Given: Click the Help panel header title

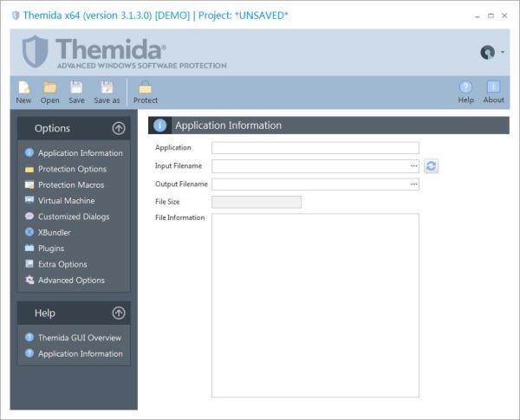Looking at the screenshot, I should click(x=45, y=313).
